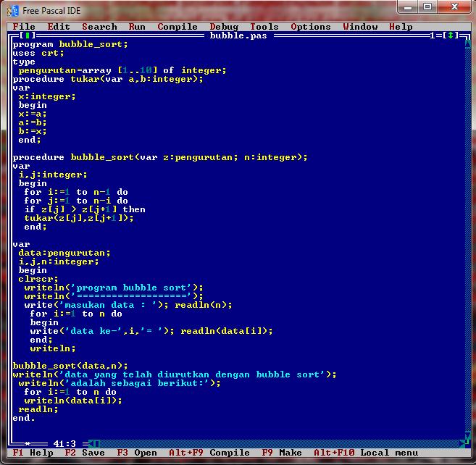Screen dimensions: 476x465
Task: Click the horizontal scrollbar right arrow
Action: (462, 444)
